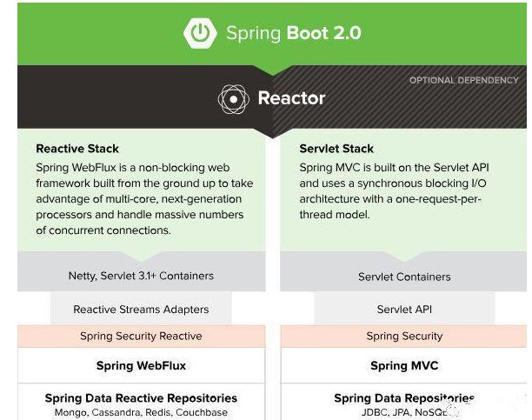Click the Servlet Containers box
The image size is (532, 420).
coord(404,277)
